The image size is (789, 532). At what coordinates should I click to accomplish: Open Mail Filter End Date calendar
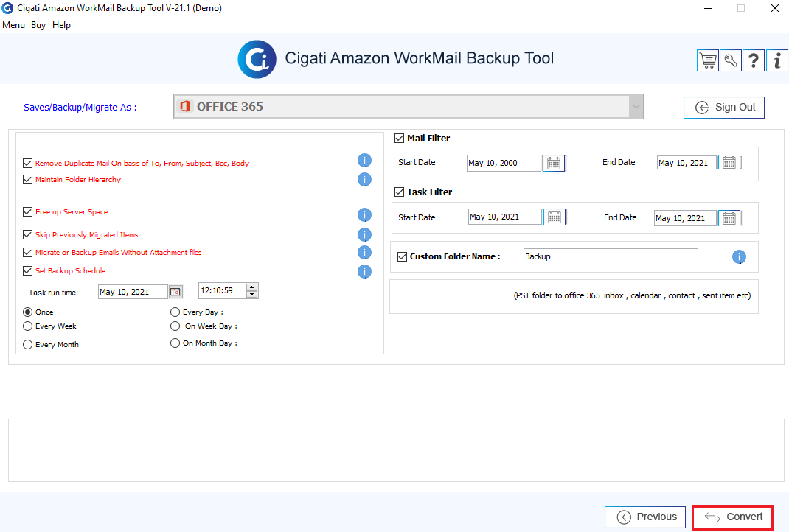coord(729,162)
